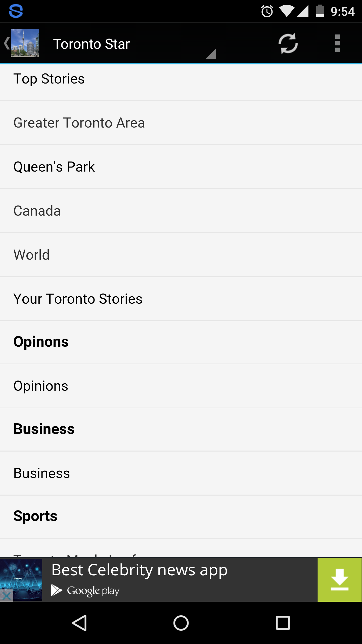Open Your Toronto Stories feed
362x644 pixels.
[x=78, y=299]
